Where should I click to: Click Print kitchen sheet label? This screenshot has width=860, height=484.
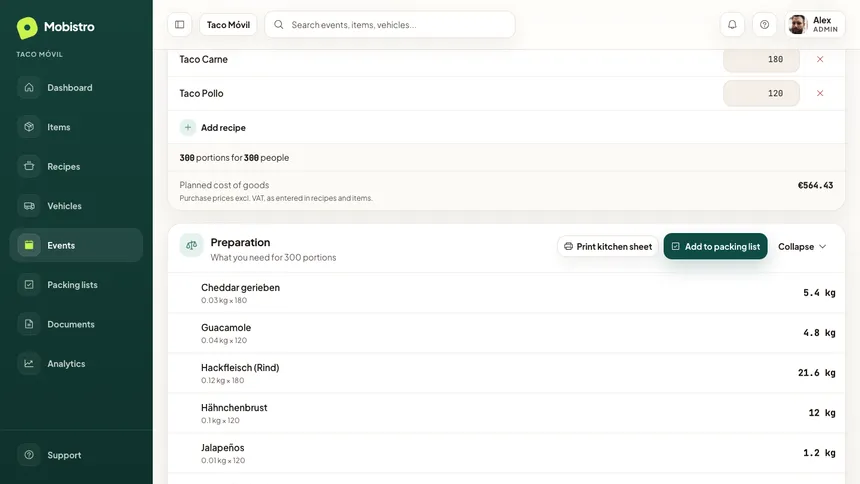(614, 246)
